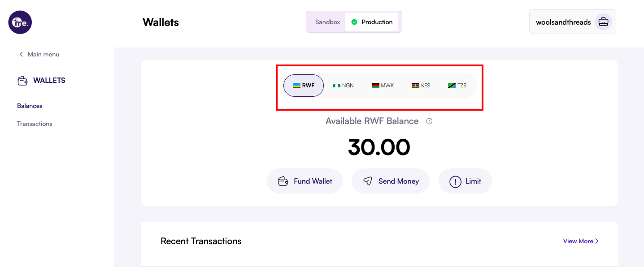The width and height of the screenshot is (644, 267).
Task: Open the info tooltip icon beside Available RWF Balance
Action: tap(429, 121)
